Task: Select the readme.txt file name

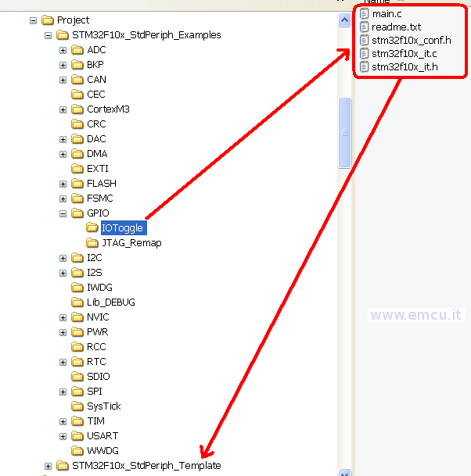Action: coord(396,27)
